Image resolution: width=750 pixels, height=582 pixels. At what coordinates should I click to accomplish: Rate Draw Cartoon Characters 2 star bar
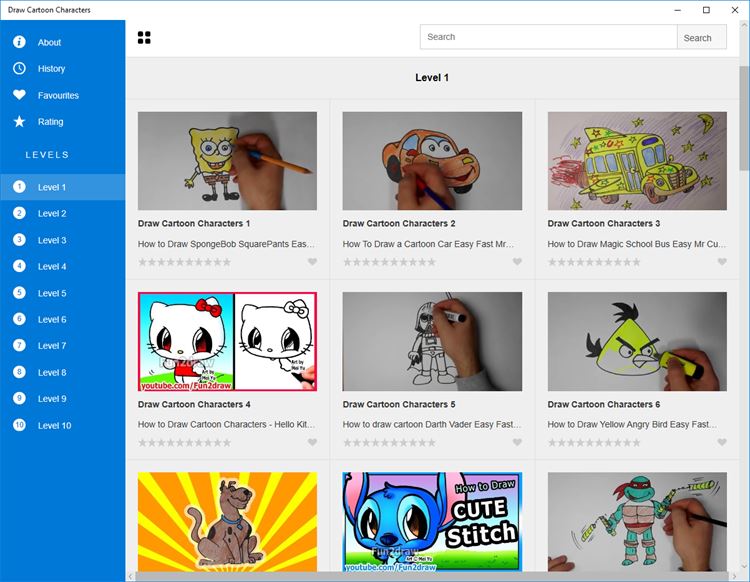pyautogui.click(x=389, y=262)
